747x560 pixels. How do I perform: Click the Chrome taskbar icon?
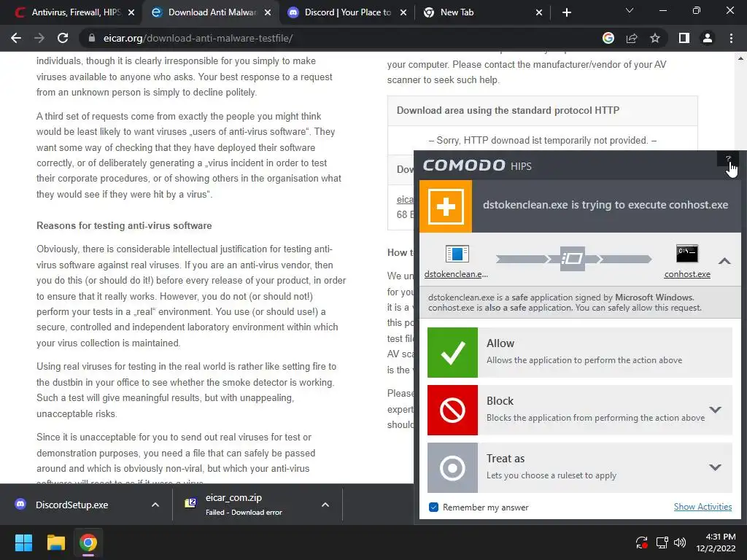[x=88, y=542]
